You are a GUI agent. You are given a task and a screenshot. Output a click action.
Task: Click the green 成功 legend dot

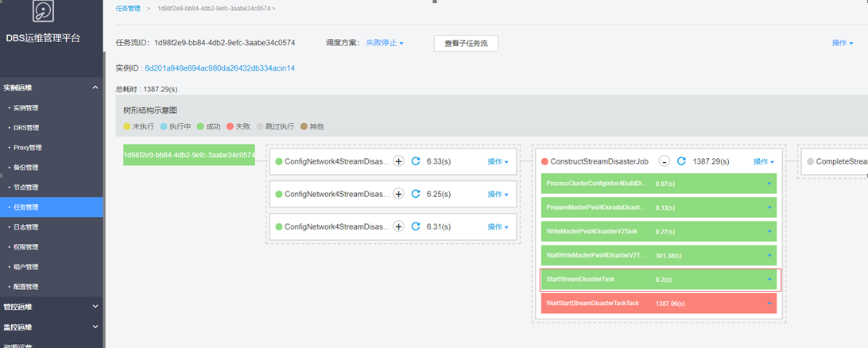point(200,126)
